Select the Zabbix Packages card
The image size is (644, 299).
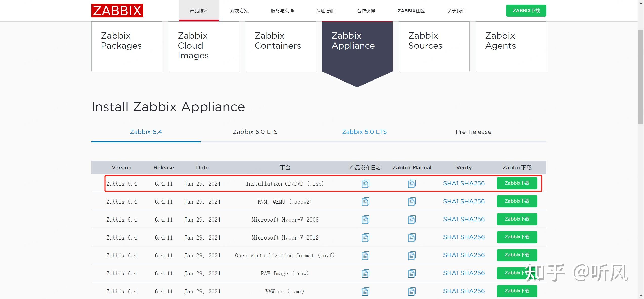(126, 46)
